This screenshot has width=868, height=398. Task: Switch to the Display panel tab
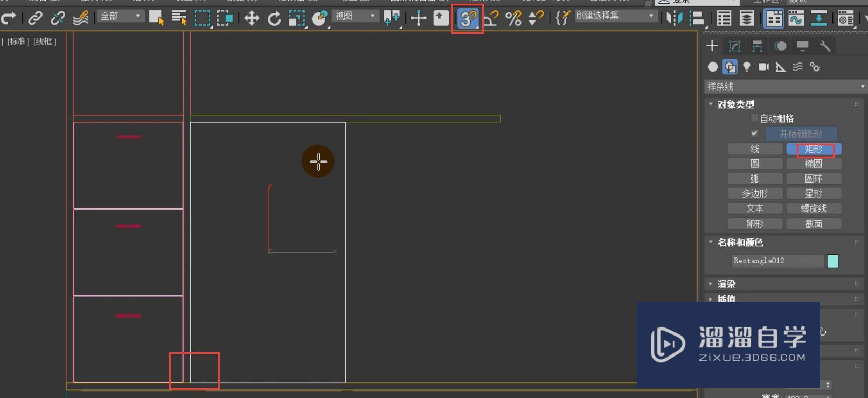click(x=802, y=46)
